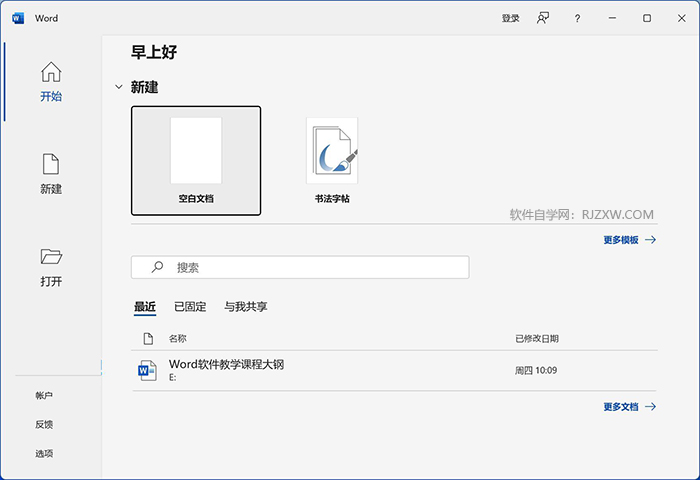Click the Word file icon of 课程大纲 document
The image size is (700, 480).
click(147, 370)
